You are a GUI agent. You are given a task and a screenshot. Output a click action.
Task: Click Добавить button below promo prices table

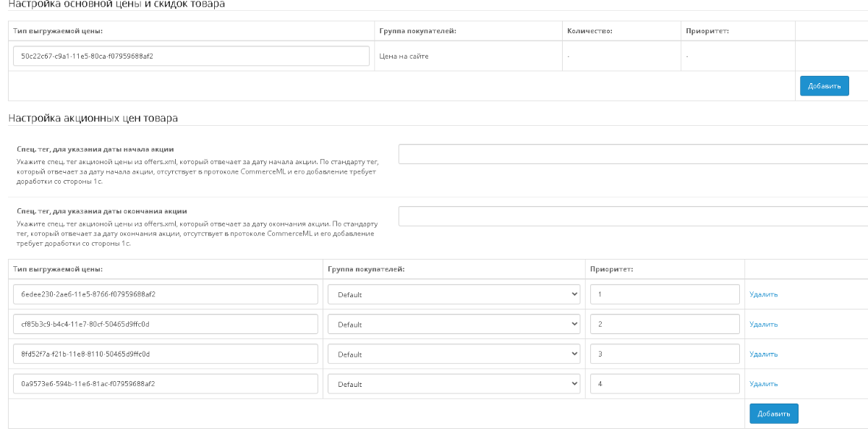pos(774,414)
